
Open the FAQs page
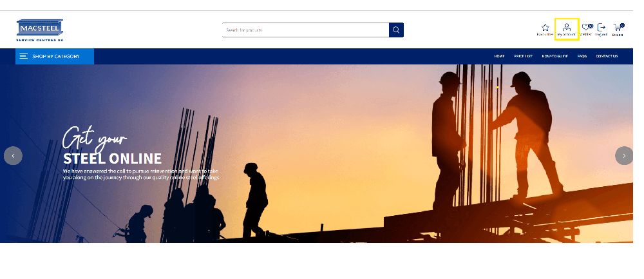(582, 57)
